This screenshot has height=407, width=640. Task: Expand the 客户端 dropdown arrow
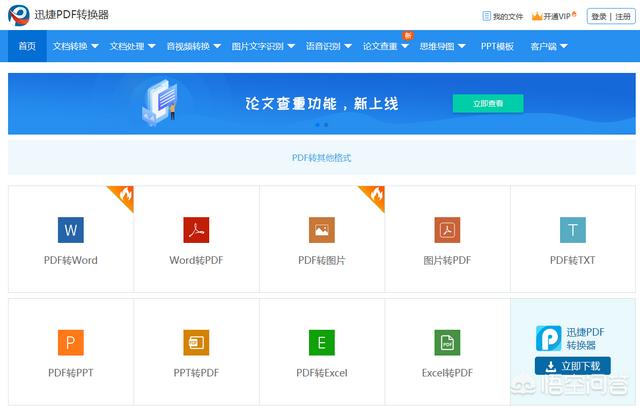coord(564,46)
